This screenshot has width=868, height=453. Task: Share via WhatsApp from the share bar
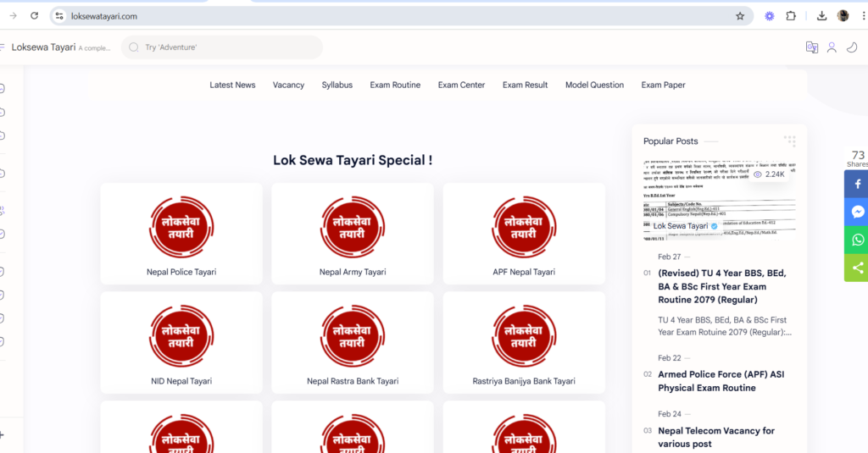pyautogui.click(x=858, y=240)
